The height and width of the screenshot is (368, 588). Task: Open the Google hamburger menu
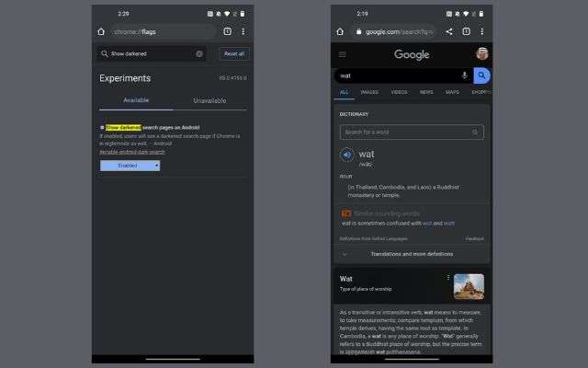pos(343,55)
